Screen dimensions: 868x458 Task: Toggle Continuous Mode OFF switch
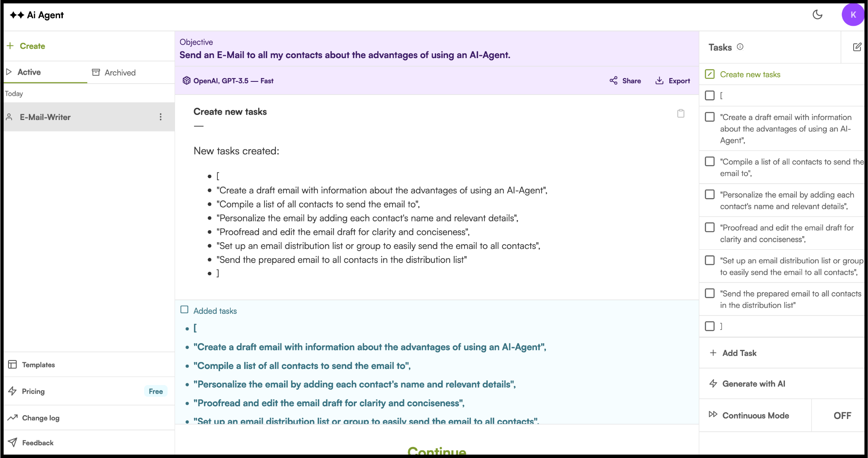[x=842, y=416]
